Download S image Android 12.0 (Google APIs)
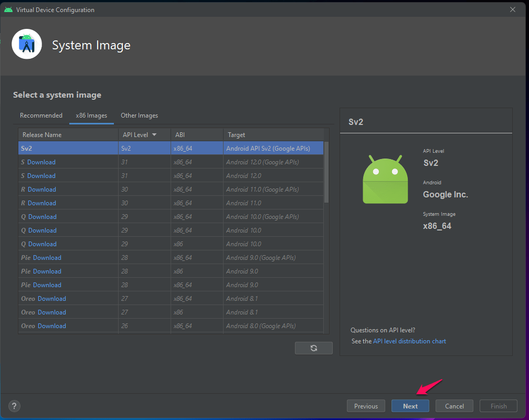529x420 pixels. tap(41, 162)
